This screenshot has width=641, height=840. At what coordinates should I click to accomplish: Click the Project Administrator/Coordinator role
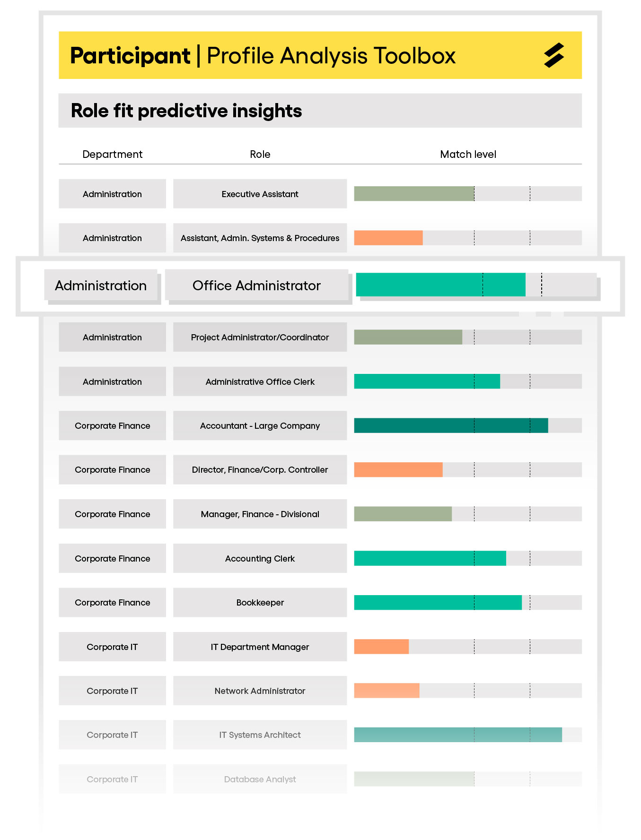(x=260, y=337)
